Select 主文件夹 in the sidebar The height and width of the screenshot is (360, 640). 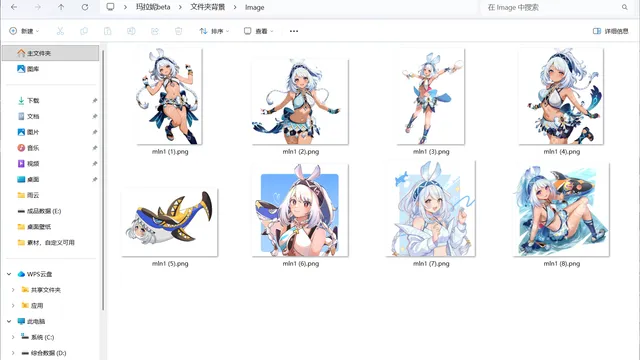coord(51,53)
